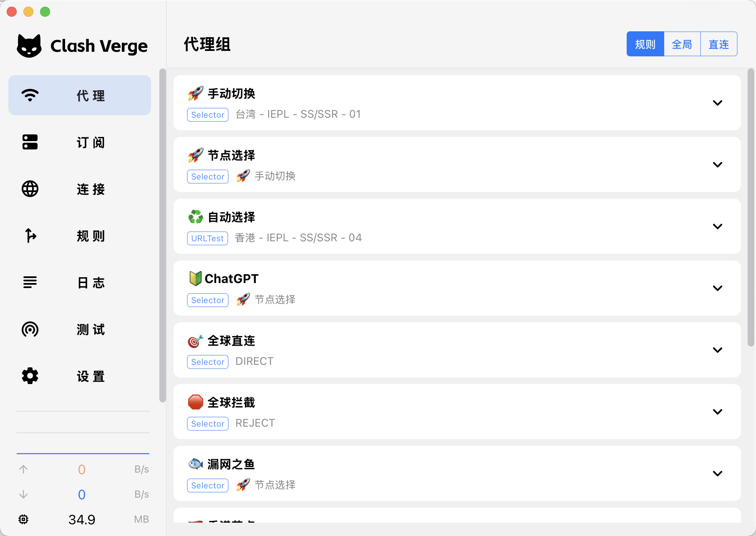Expand the 自动选择 proxy group
This screenshot has width=756, height=536.
(717, 226)
